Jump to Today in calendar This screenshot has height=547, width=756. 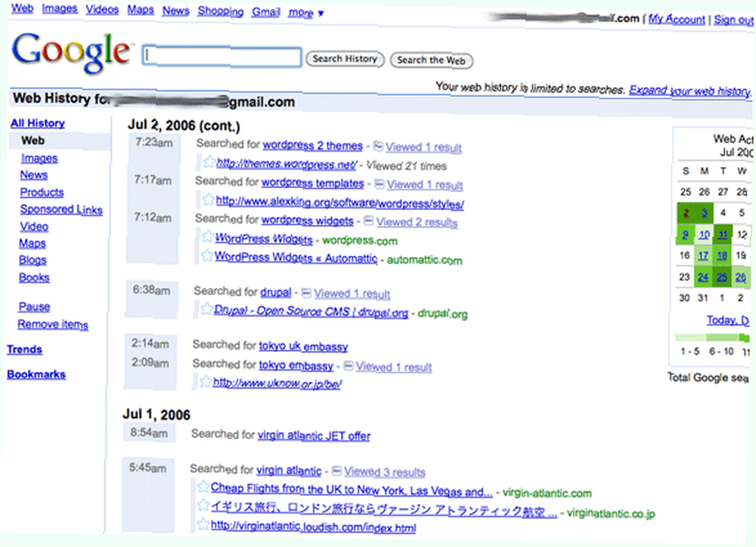(727, 320)
